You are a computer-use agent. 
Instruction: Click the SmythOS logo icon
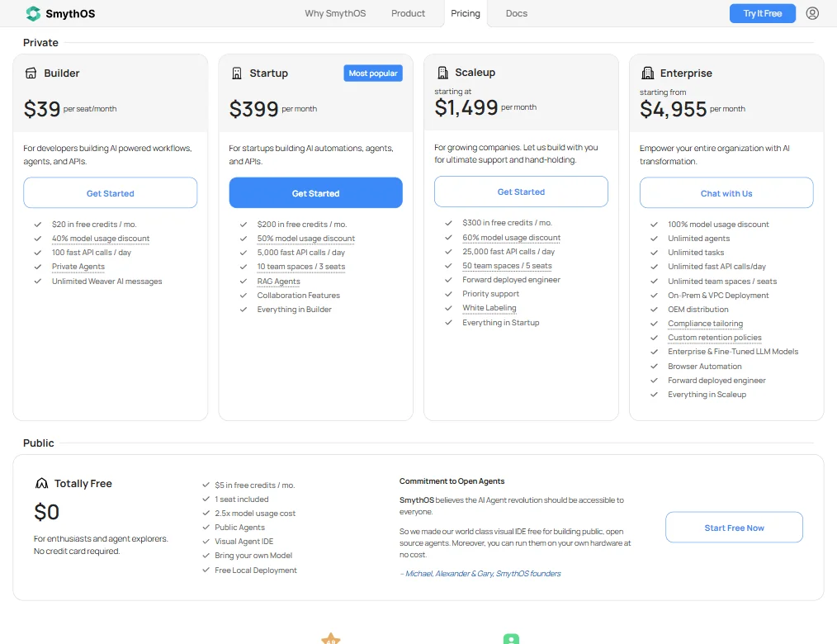(33, 13)
